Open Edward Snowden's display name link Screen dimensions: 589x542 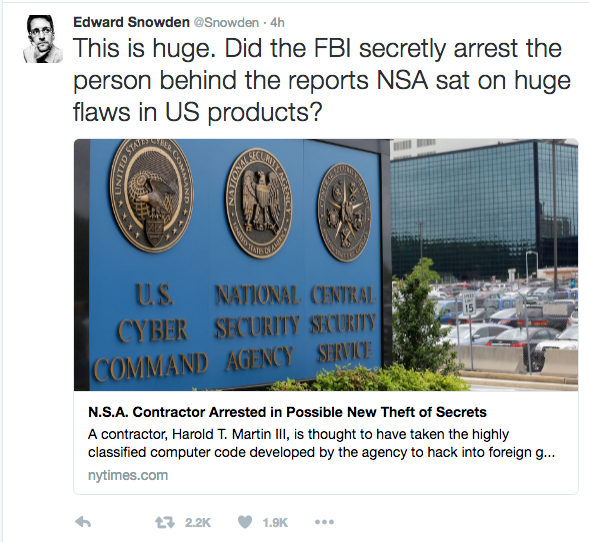(x=131, y=22)
